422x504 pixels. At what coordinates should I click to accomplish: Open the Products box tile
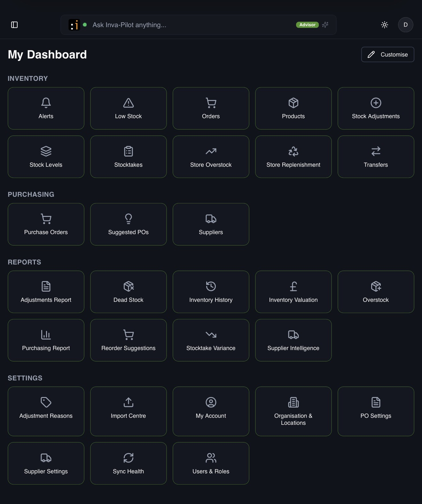tap(293, 108)
